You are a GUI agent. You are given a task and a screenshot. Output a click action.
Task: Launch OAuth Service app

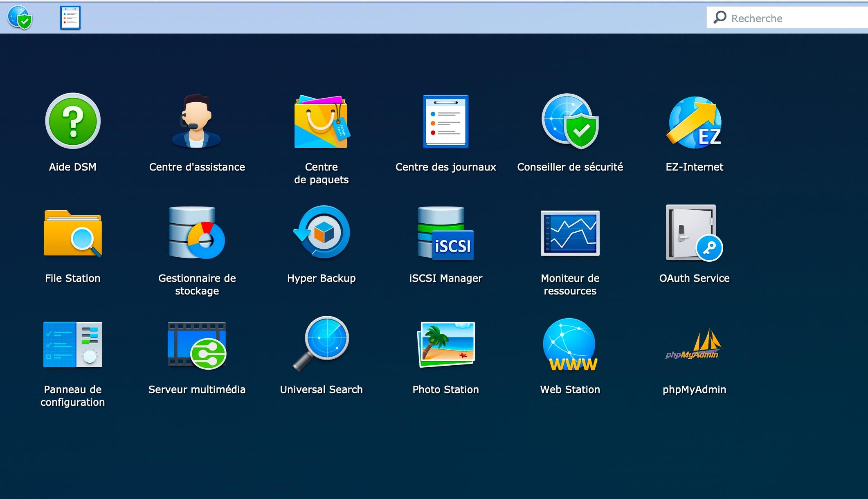point(694,233)
